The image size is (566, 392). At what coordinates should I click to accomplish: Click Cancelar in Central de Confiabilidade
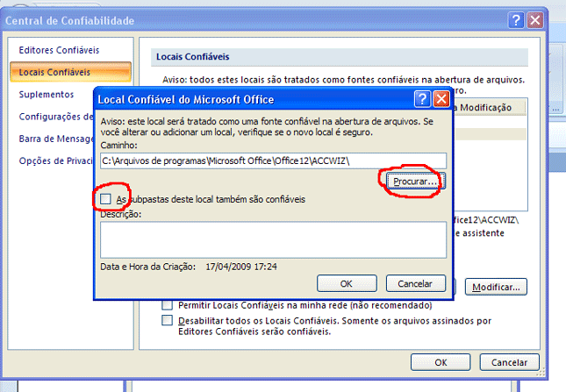[509, 362]
